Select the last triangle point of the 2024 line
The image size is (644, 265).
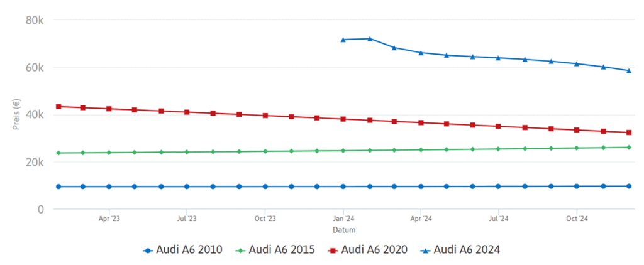pos(629,70)
